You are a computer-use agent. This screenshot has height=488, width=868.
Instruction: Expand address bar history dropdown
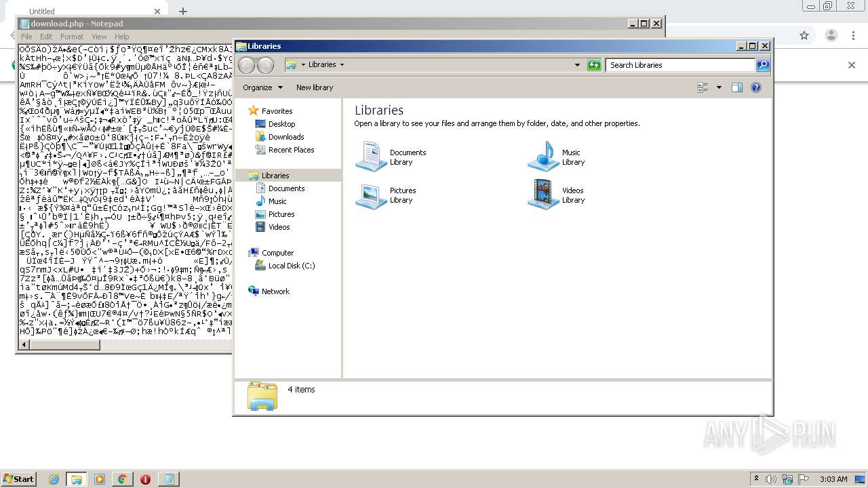point(577,65)
